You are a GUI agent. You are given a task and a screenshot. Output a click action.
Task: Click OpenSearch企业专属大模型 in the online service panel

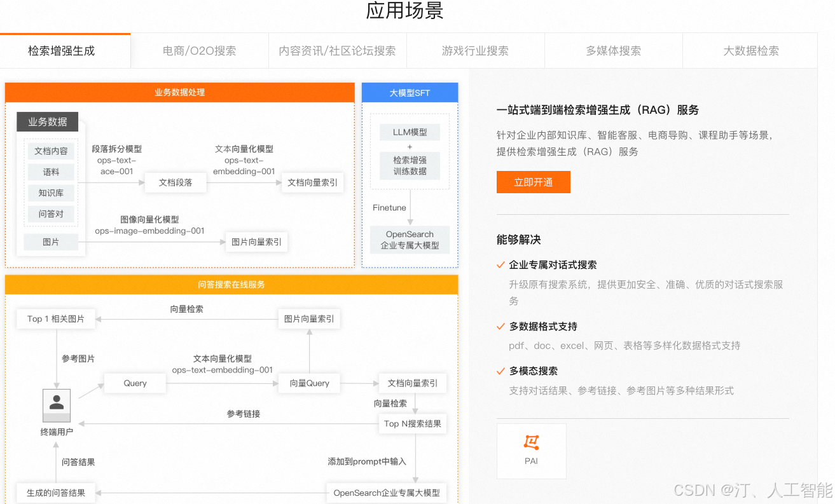(x=387, y=493)
